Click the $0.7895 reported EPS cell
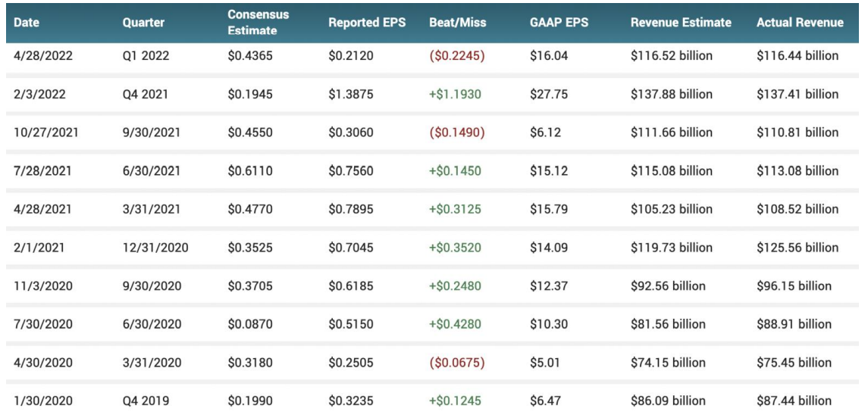 (351, 209)
